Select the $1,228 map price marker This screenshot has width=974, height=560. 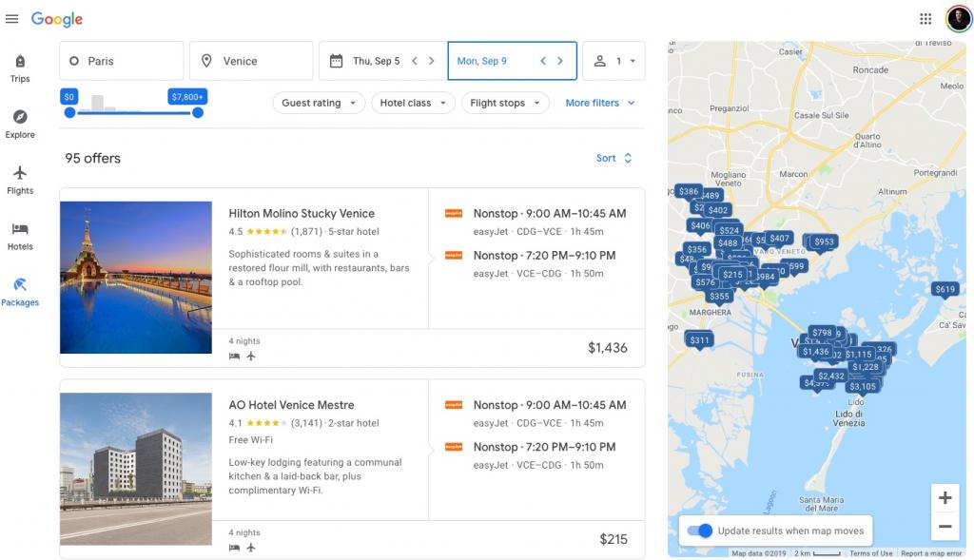pos(866,367)
